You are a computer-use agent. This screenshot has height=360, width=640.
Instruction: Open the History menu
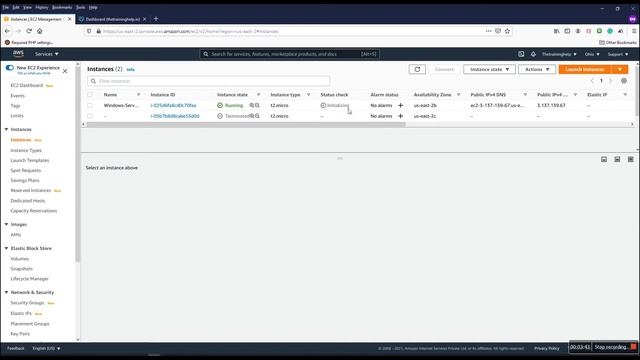42,7
